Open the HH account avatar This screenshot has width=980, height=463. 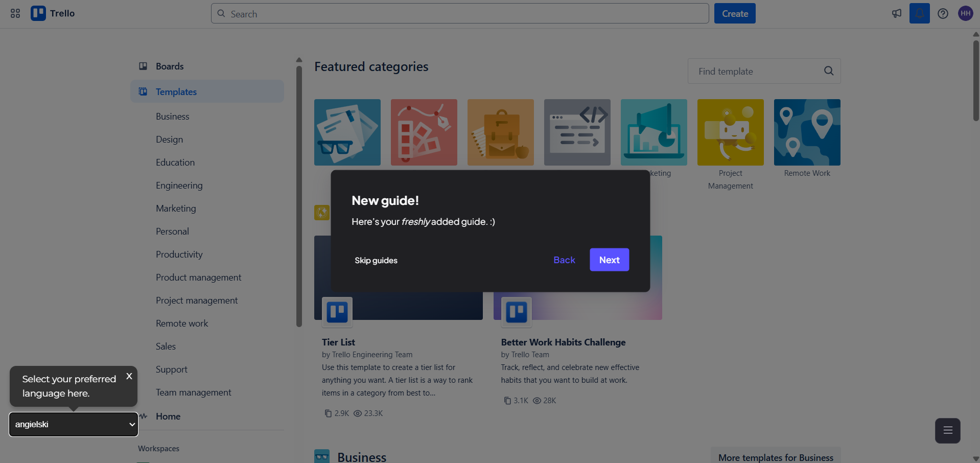pyautogui.click(x=965, y=13)
